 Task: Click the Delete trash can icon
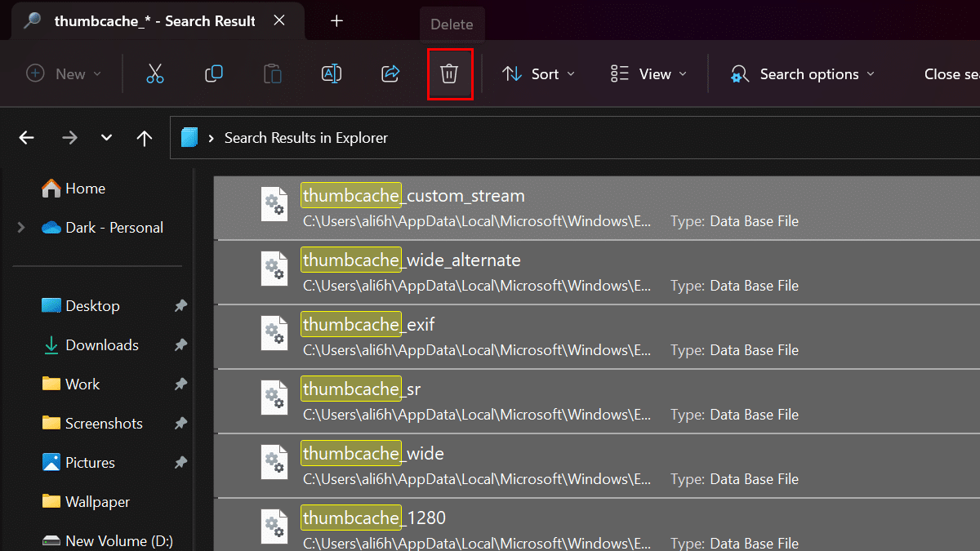click(449, 74)
